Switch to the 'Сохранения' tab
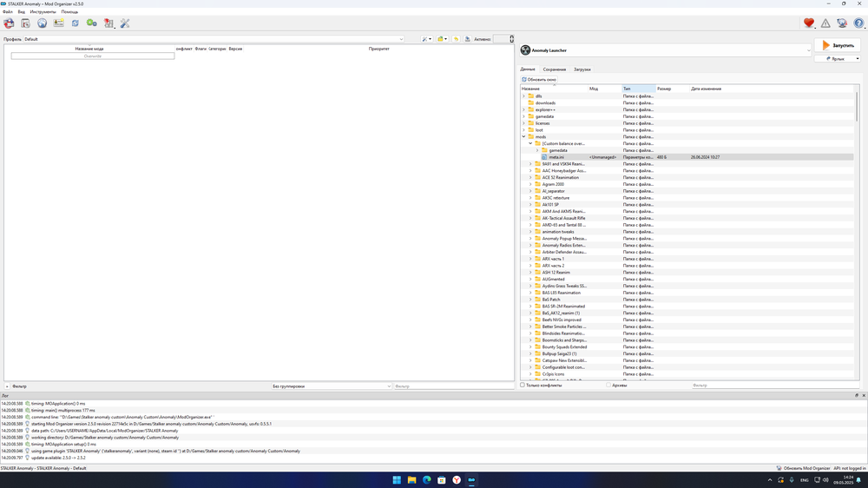 tap(555, 69)
